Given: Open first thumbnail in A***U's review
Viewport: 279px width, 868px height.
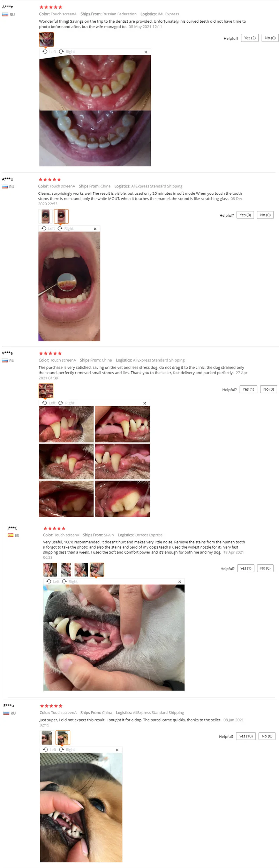Looking at the screenshot, I should [x=45, y=216].
